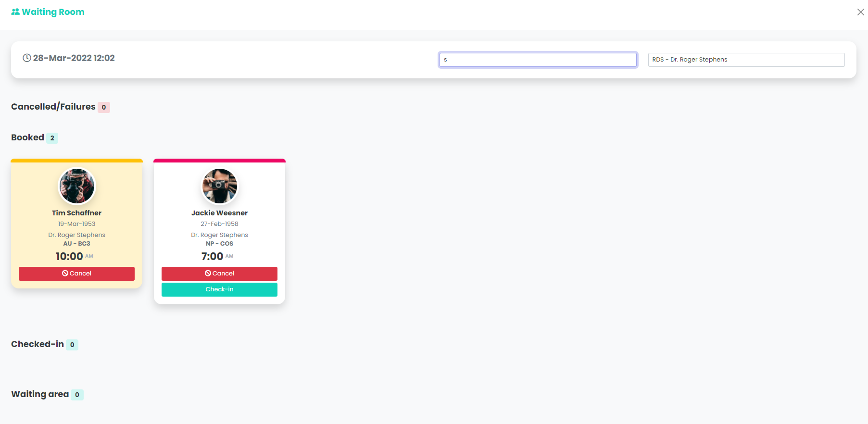The height and width of the screenshot is (424, 868).
Task: Open the Dr. Roger Stephens doctor dropdown
Action: click(746, 60)
